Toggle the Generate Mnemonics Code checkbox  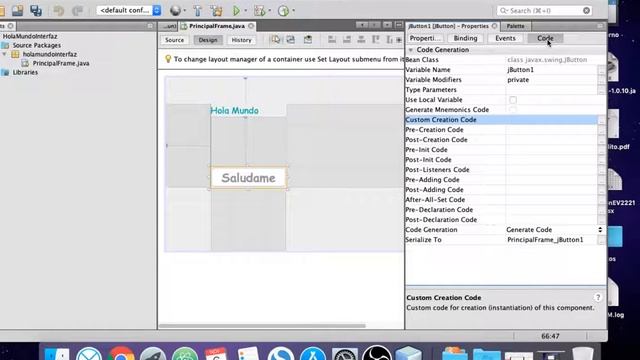click(513, 110)
